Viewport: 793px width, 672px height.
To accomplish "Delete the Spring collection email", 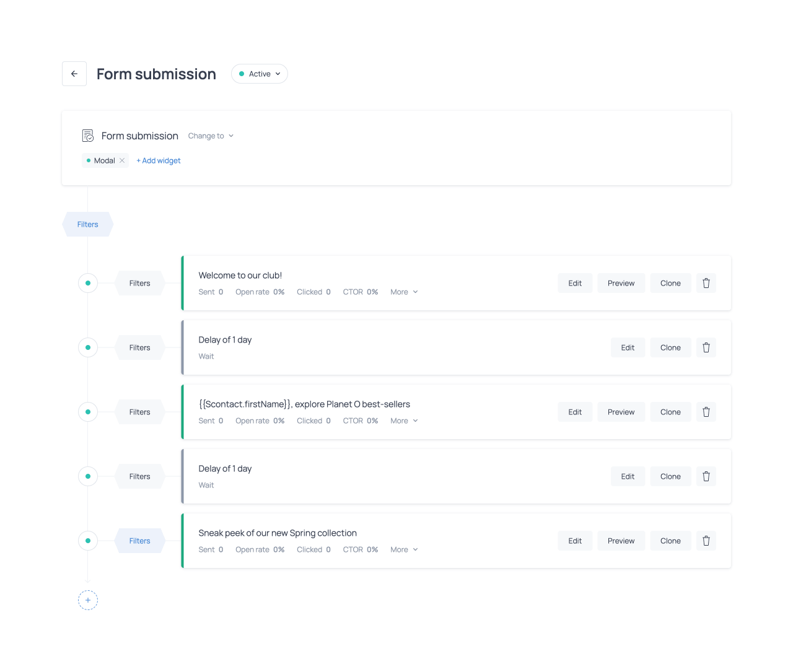I will point(706,541).
